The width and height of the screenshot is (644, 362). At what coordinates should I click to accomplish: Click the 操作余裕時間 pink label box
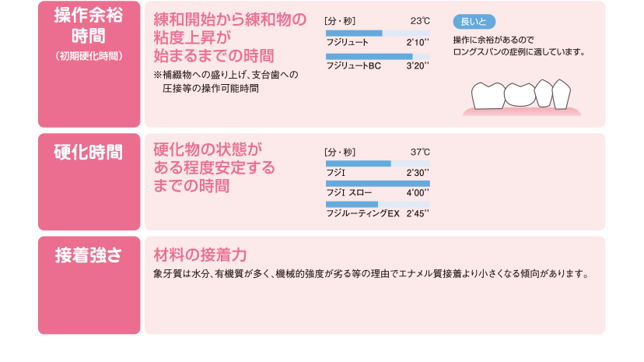tap(89, 64)
